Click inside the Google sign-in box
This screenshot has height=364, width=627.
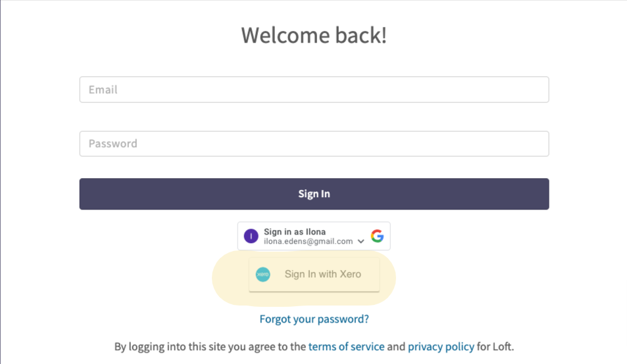pyautogui.click(x=314, y=236)
